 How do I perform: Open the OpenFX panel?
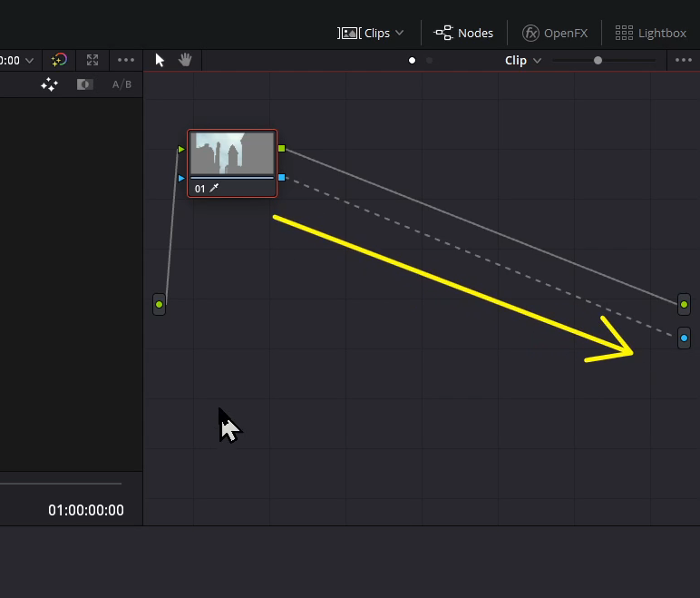(555, 33)
